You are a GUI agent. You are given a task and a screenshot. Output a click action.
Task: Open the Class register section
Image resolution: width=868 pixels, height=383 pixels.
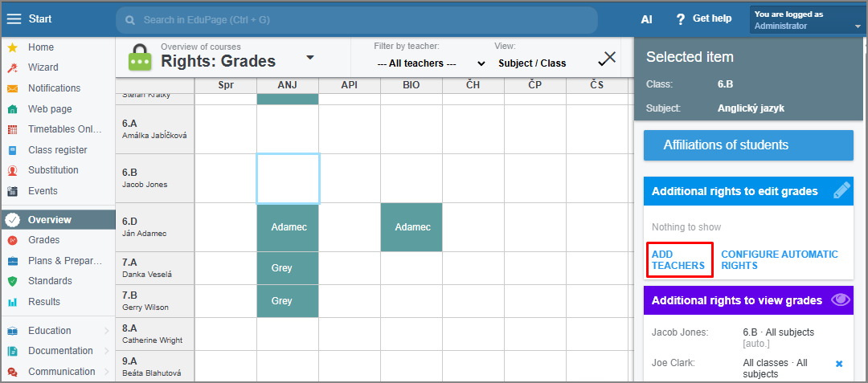point(57,150)
